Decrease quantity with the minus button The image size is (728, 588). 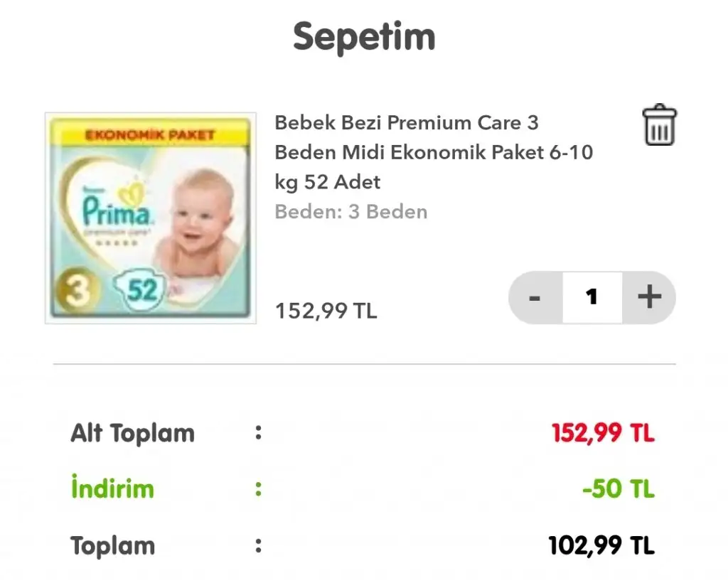point(535,297)
